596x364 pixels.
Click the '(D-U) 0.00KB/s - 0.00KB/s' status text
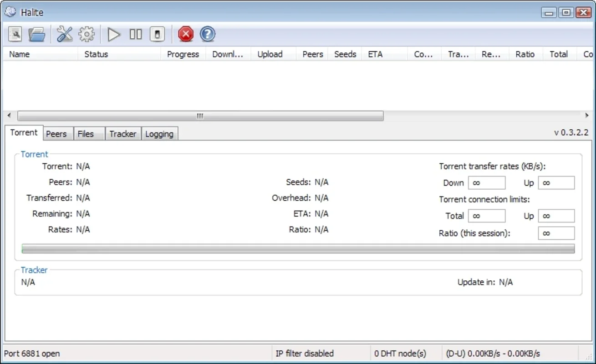[x=493, y=354]
